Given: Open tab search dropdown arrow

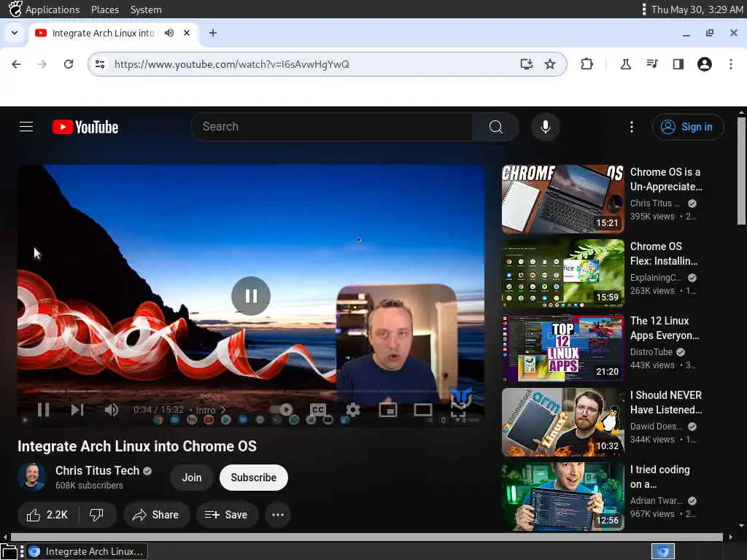Looking at the screenshot, I should 15,33.
